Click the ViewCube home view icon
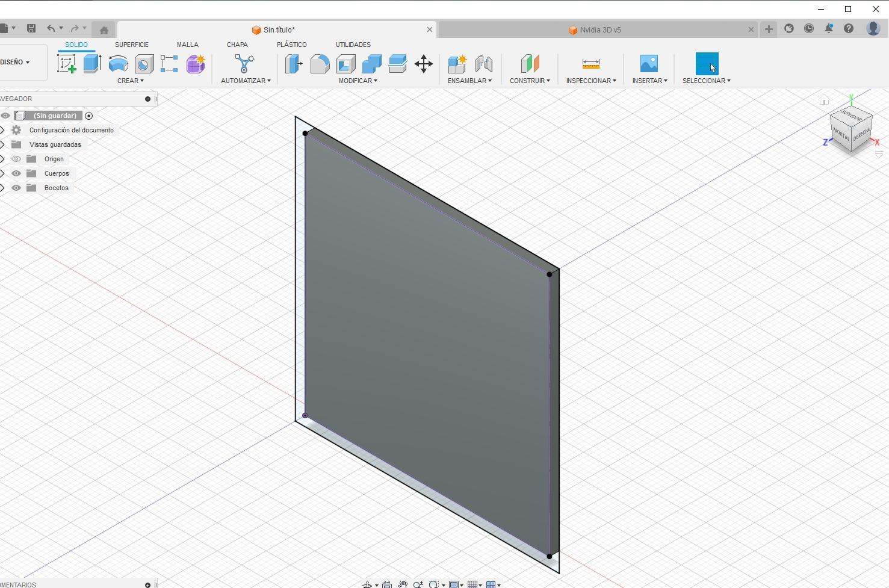 824,101
